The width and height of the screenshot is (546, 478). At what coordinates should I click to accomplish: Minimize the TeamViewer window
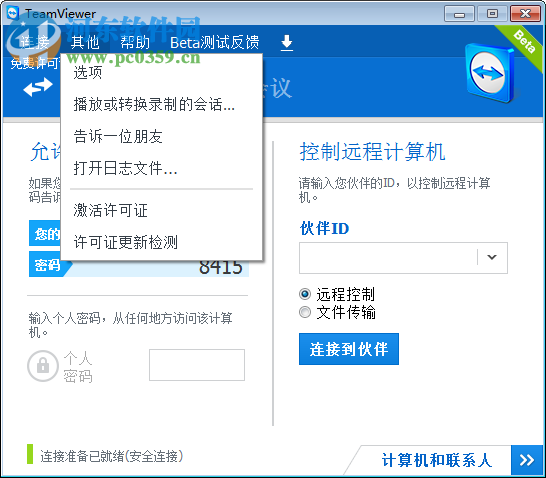pos(459,14)
